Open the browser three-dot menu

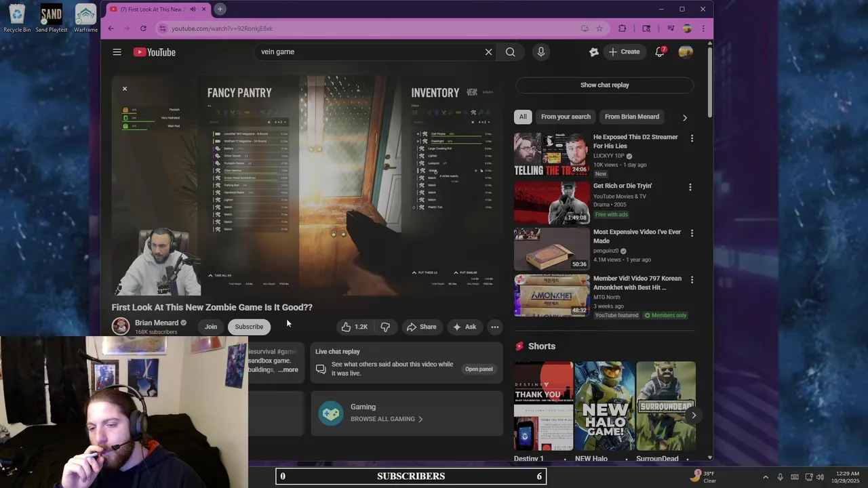click(703, 28)
